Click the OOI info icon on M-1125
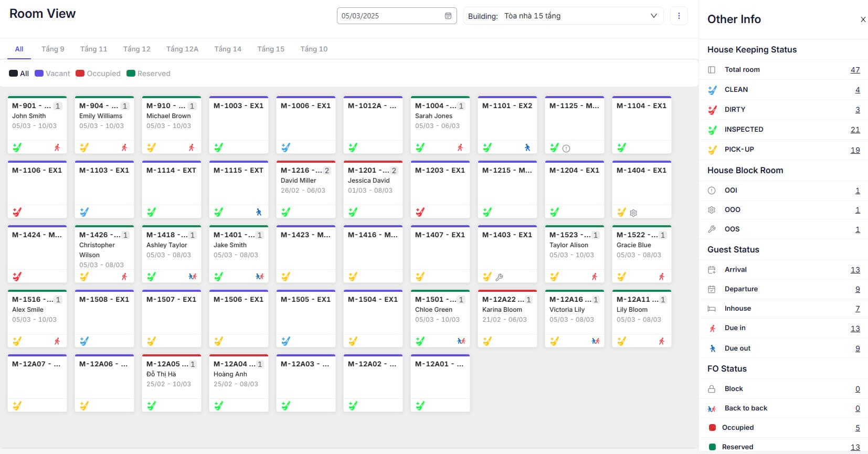The image size is (868, 454). 566,149
